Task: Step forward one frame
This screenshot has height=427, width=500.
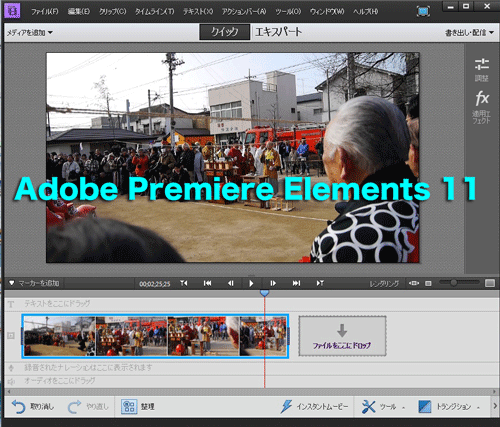Action: pos(273,283)
